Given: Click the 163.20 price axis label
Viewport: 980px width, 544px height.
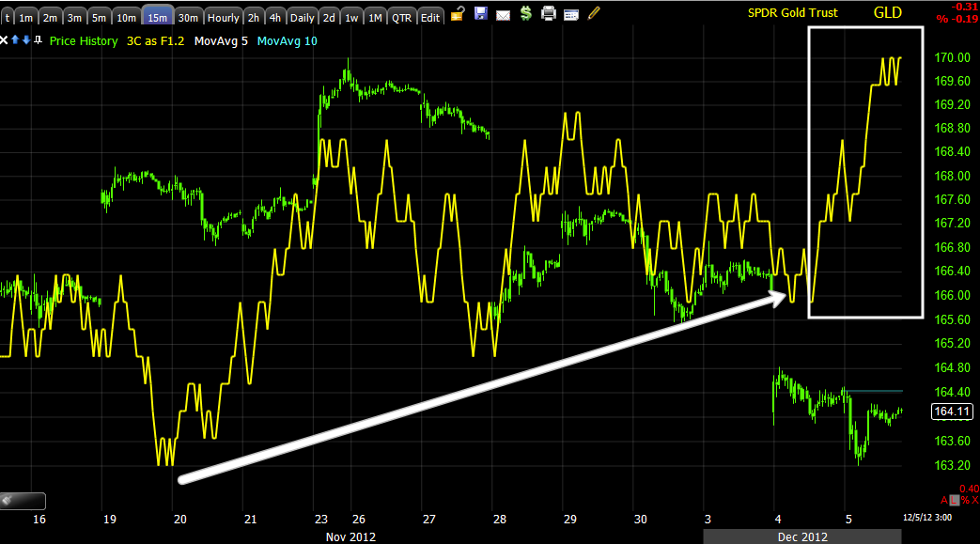Looking at the screenshot, I should 952,465.
